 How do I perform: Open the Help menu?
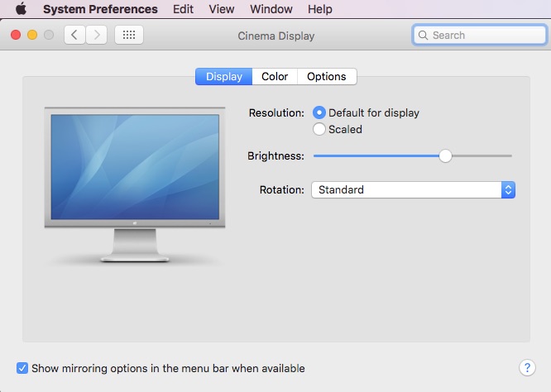tap(320, 9)
